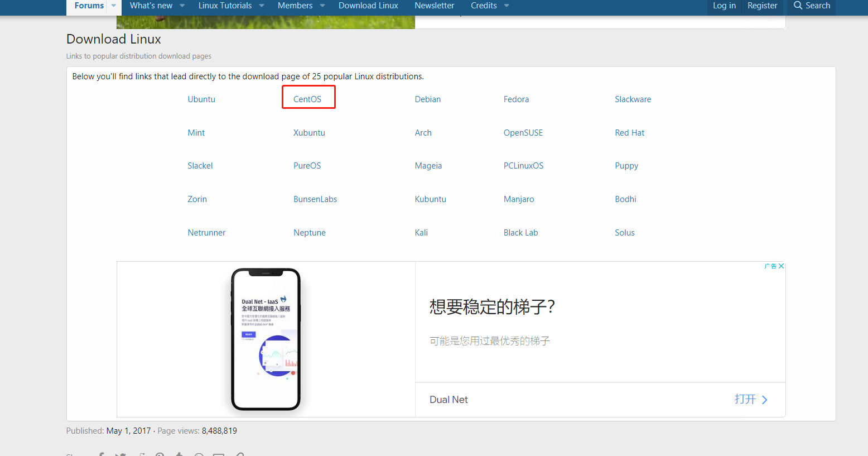This screenshot has width=868, height=456.
Task: Expand the Members dropdown arrow
Action: tap(322, 6)
